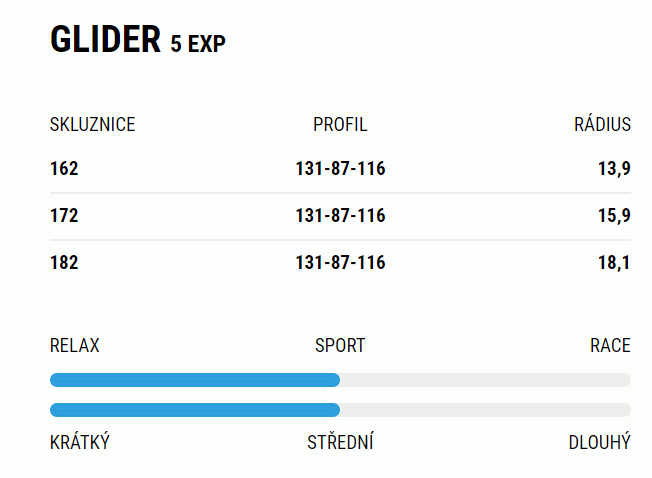This screenshot has height=478, width=652.
Task: Click the SPORT label
Action: pyautogui.click(x=340, y=345)
